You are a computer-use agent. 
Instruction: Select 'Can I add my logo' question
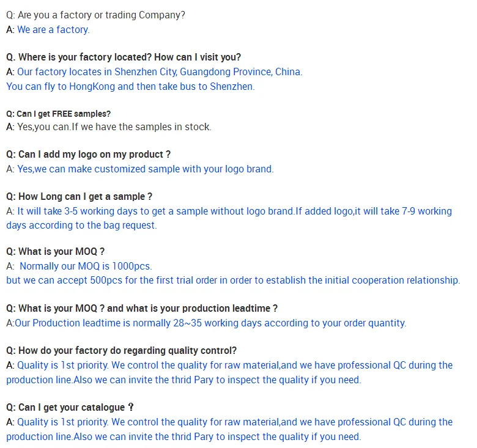pyautogui.click(x=88, y=155)
